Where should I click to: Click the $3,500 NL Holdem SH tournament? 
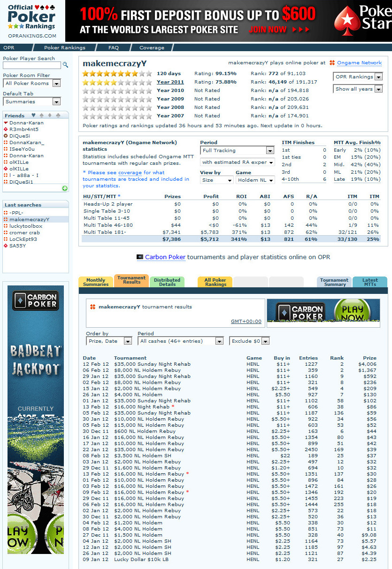[143, 455]
